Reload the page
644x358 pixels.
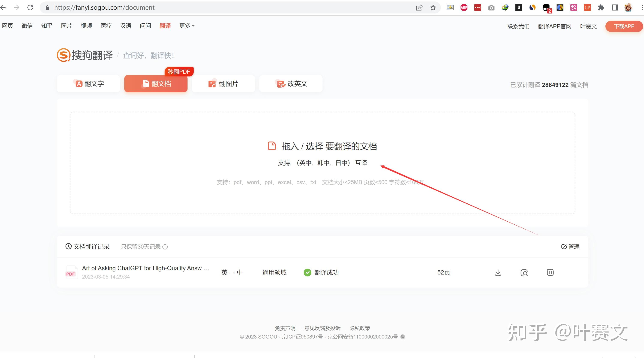point(30,7)
